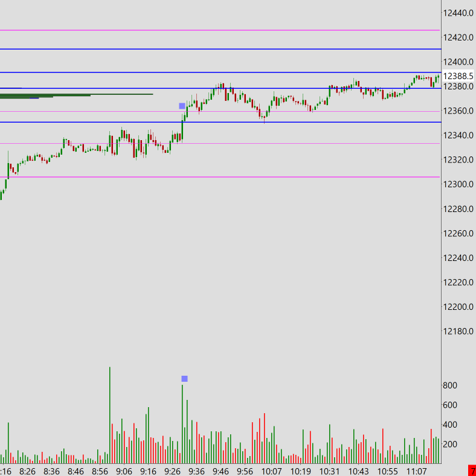The height and width of the screenshot is (476, 476).
Task: Select the magenta horizontal line near 12425
Action: click(220, 30)
